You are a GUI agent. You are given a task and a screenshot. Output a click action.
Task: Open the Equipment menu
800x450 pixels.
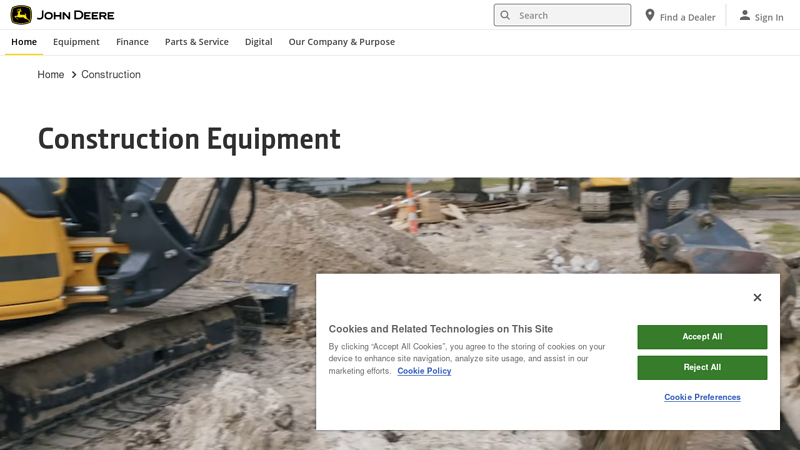[77, 42]
